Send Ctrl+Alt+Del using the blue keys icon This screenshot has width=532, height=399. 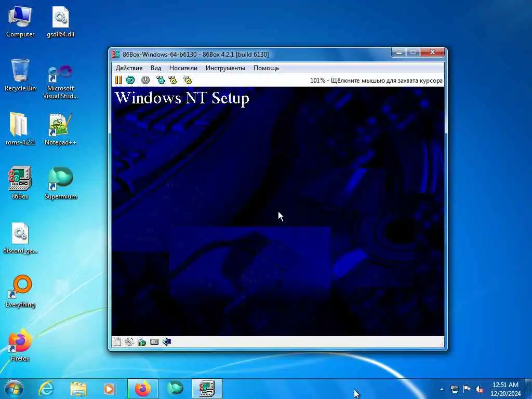pos(160,80)
